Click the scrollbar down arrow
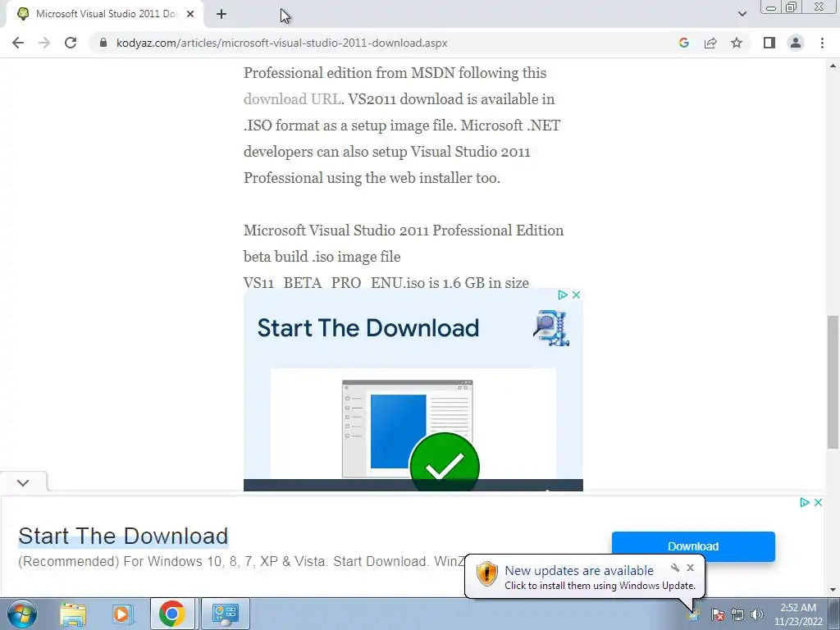 click(833, 590)
